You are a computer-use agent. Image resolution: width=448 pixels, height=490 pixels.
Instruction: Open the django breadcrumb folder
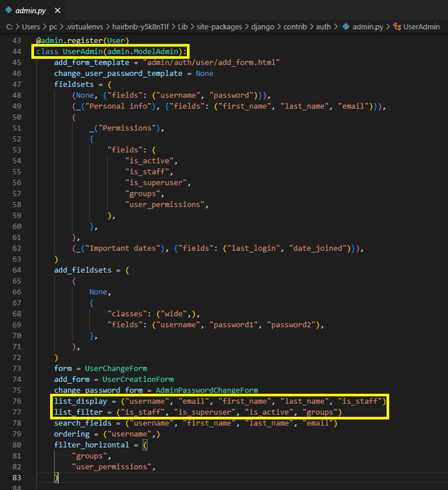pyautogui.click(x=263, y=27)
